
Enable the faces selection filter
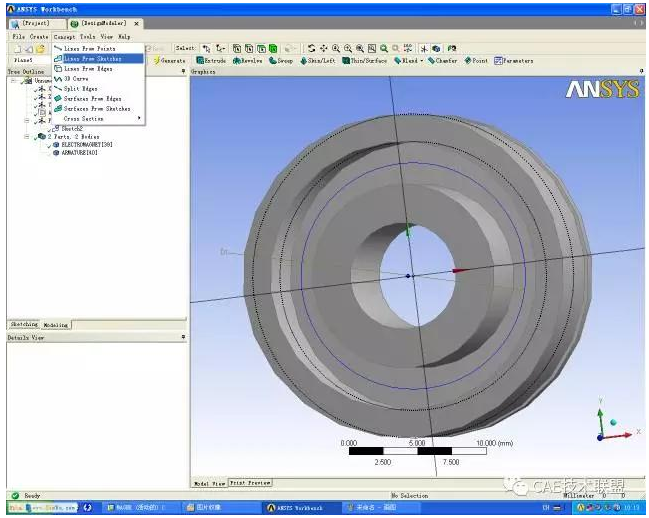coord(261,48)
